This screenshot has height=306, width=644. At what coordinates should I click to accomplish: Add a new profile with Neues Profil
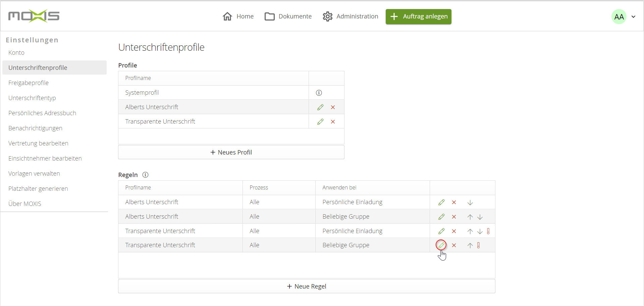(231, 152)
